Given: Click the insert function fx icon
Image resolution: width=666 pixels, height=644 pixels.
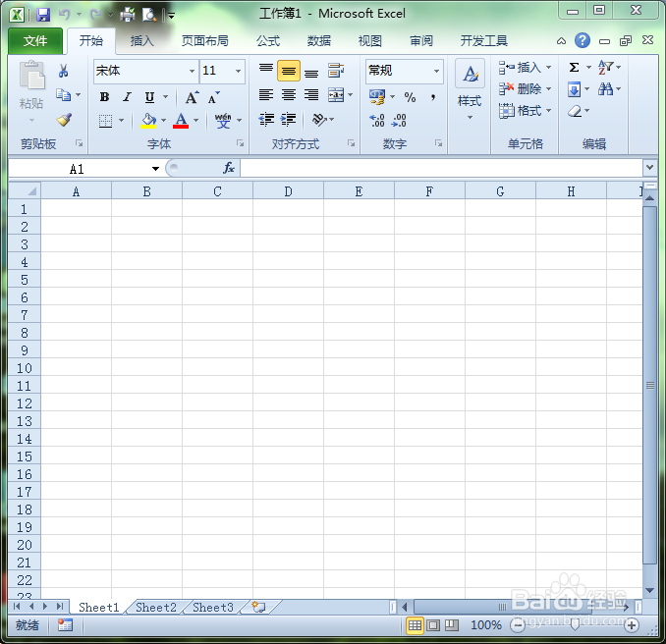Looking at the screenshot, I should (229, 168).
